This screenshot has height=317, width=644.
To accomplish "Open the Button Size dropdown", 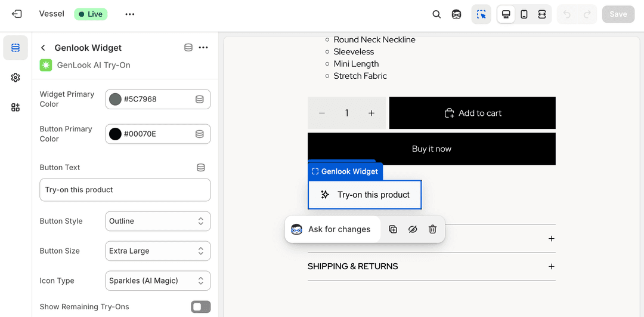I will 157,251.
